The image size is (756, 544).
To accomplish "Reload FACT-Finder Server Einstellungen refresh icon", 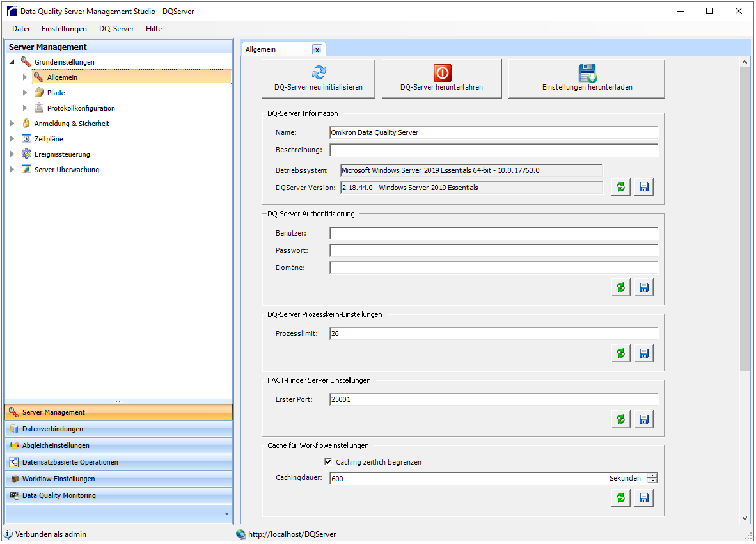I will [x=620, y=419].
